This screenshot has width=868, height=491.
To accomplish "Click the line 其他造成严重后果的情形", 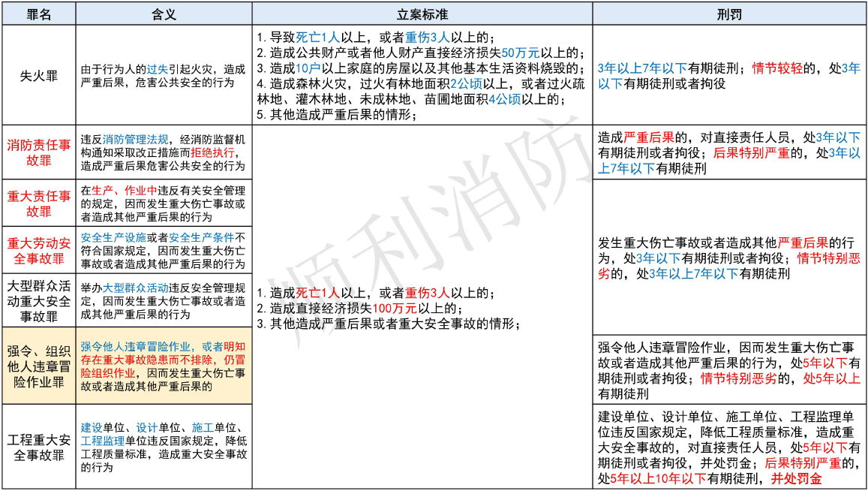I will click(x=337, y=115).
